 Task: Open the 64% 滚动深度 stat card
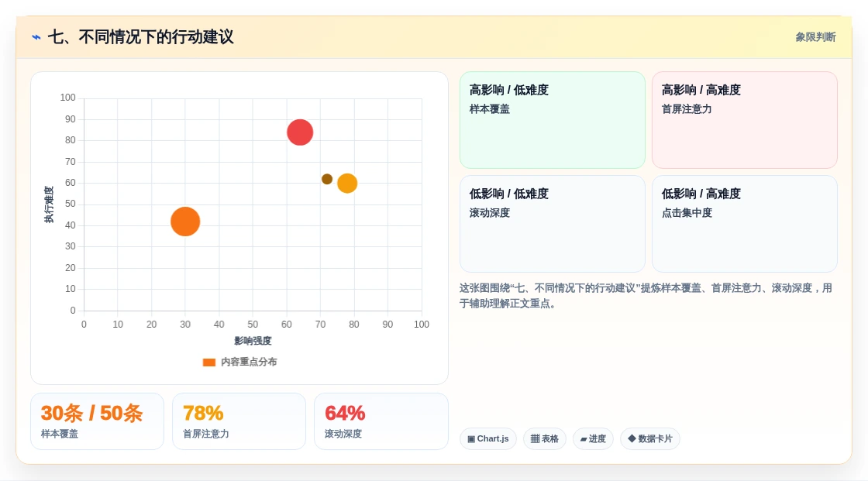381,421
